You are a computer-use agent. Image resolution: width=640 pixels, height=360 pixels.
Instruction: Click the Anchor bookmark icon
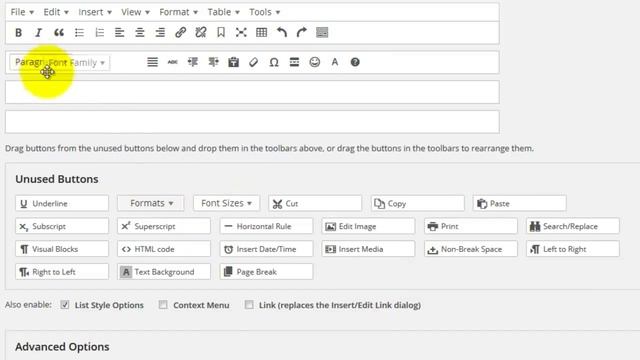click(x=221, y=33)
